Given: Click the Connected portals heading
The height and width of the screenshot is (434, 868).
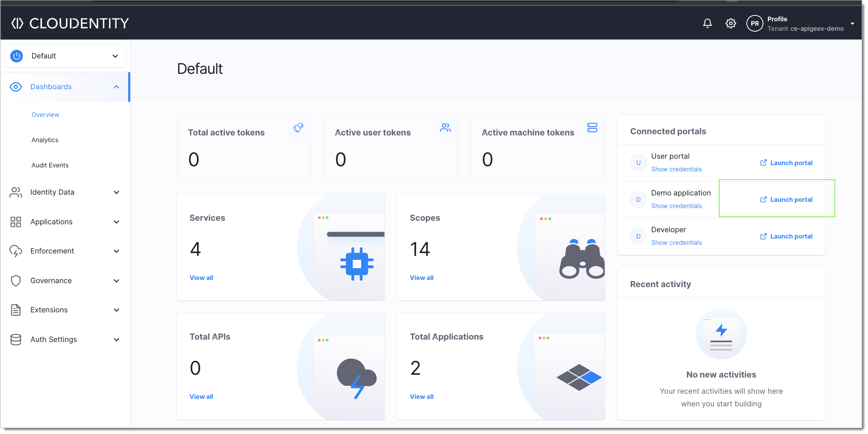Looking at the screenshot, I should [668, 132].
